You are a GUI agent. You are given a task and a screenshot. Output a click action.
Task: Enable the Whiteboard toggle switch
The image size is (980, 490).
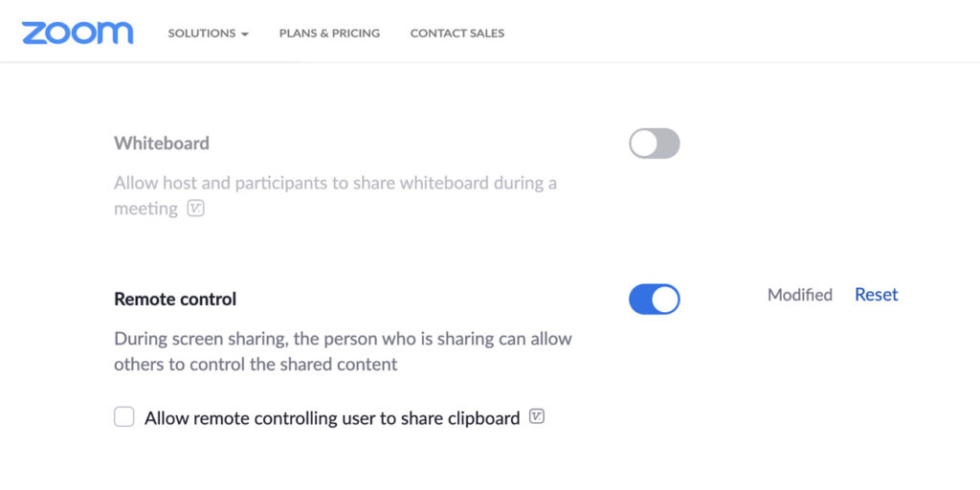655,144
